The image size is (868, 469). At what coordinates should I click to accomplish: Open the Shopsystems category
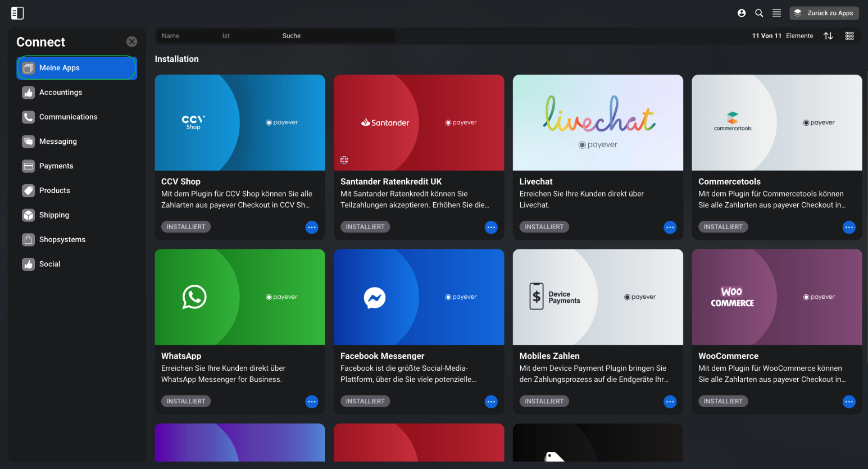[77, 239]
